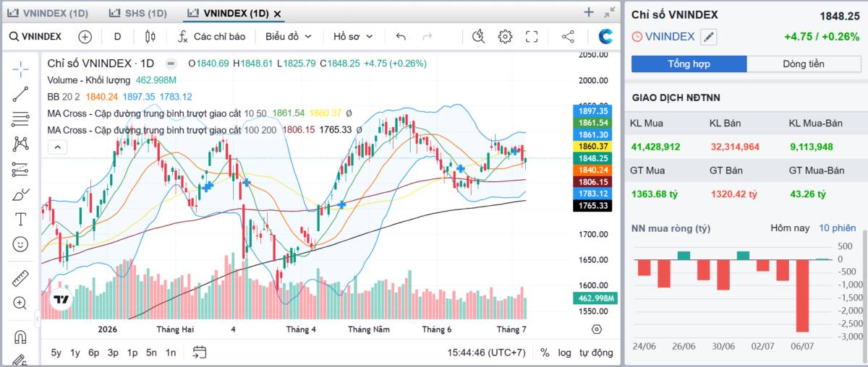Set range to 1p
Image resolution: width=868 pixels, height=367 pixels.
pyautogui.click(x=132, y=353)
